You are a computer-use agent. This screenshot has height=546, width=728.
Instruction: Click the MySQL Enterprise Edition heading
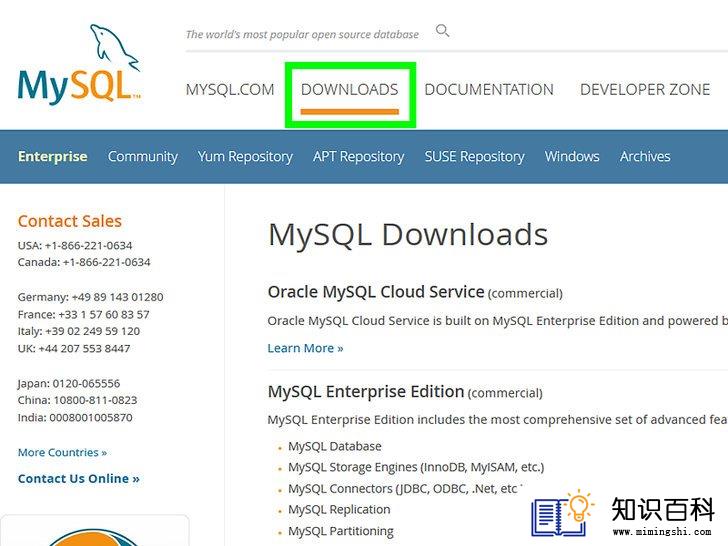coord(366,391)
